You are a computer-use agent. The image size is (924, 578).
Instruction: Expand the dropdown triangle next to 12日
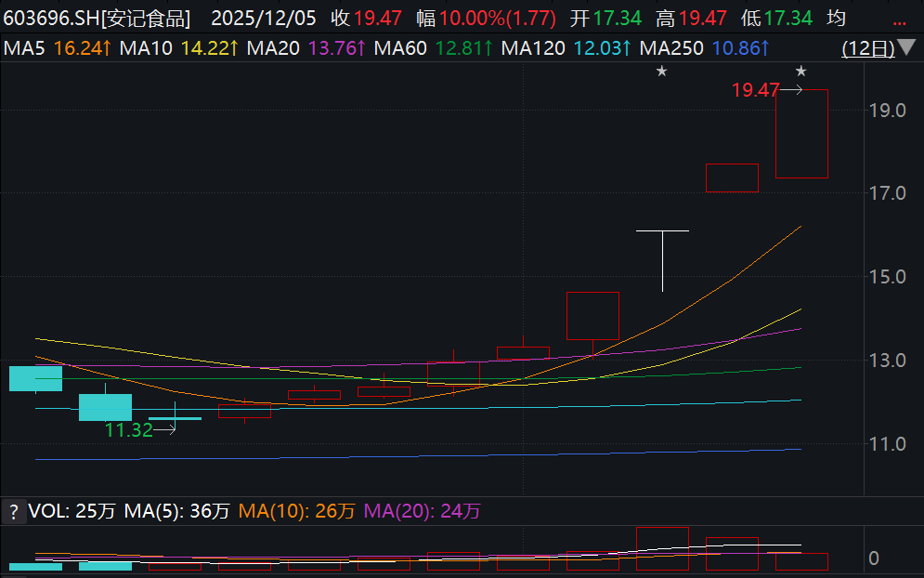905,47
